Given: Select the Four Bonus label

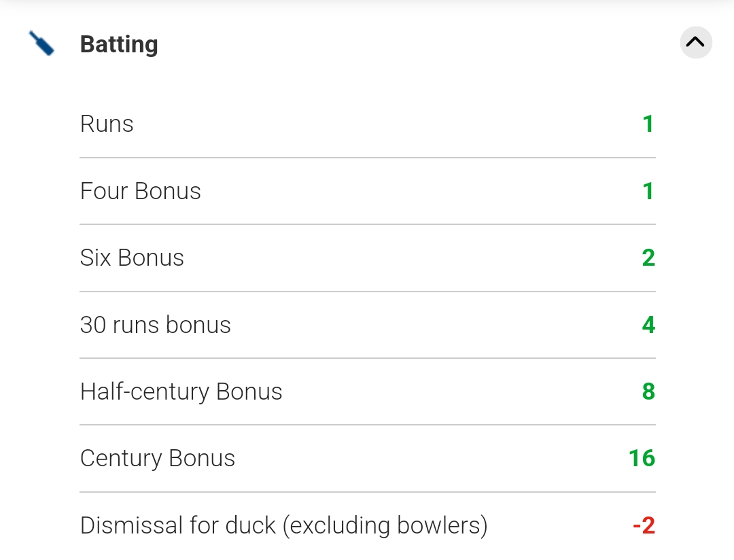Looking at the screenshot, I should 141,192.
